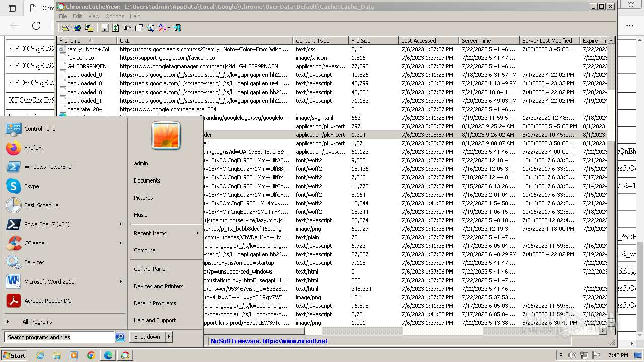Open the Options menu
The height and width of the screenshot is (362, 644).
115,16
